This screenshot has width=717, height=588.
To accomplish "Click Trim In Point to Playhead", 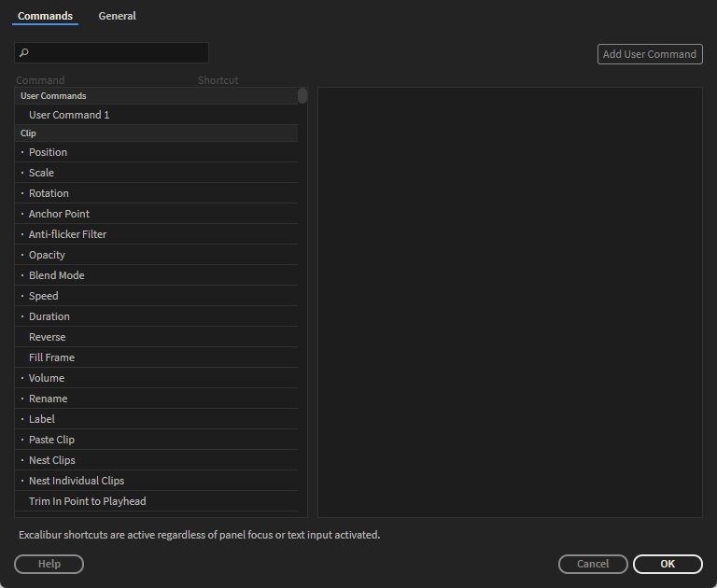I will click(87, 501).
